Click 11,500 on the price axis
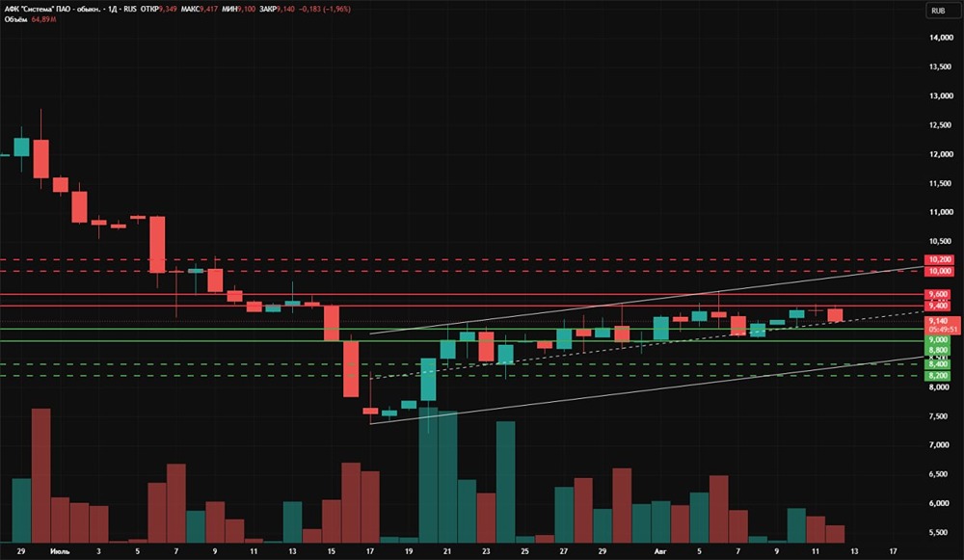This screenshot has height=560, width=964. (941, 183)
